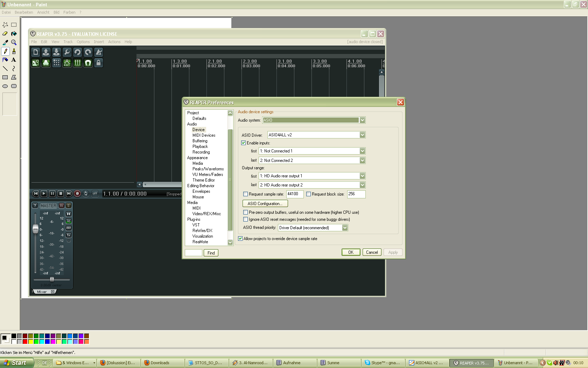The width and height of the screenshot is (588, 368).
Task: Choose the Eraser tool in Paint
Action: tap(5, 34)
